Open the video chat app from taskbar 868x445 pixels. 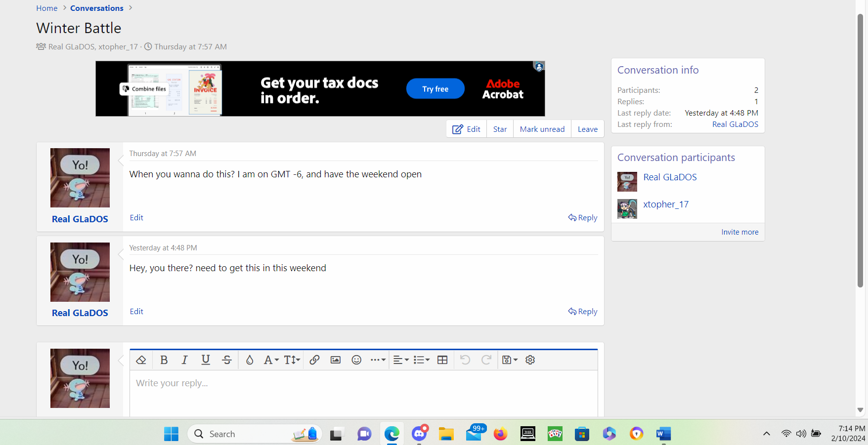click(364, 434)
